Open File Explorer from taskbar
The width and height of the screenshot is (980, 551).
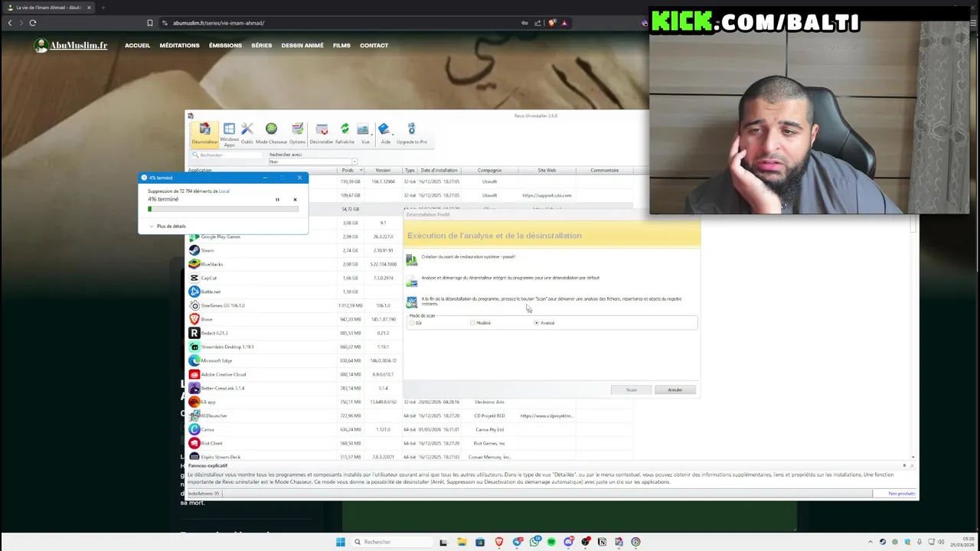point(462,542)
